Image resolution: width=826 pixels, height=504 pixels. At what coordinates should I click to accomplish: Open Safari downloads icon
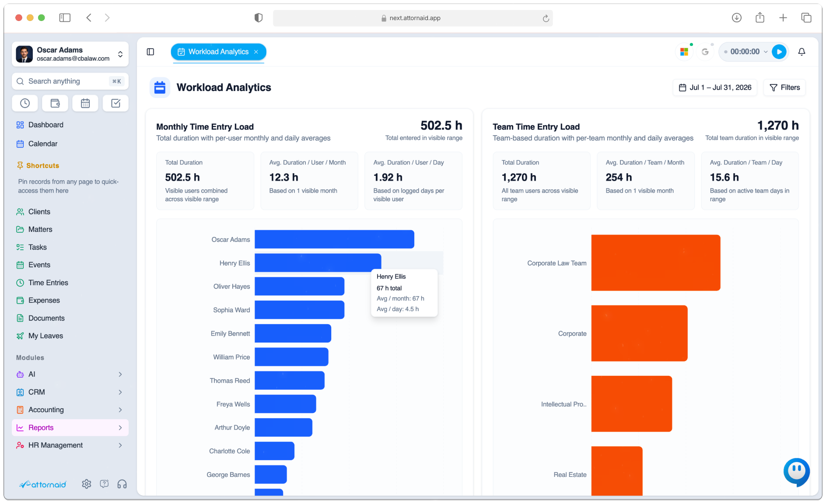pyautogui.click(x=737, y=17)
